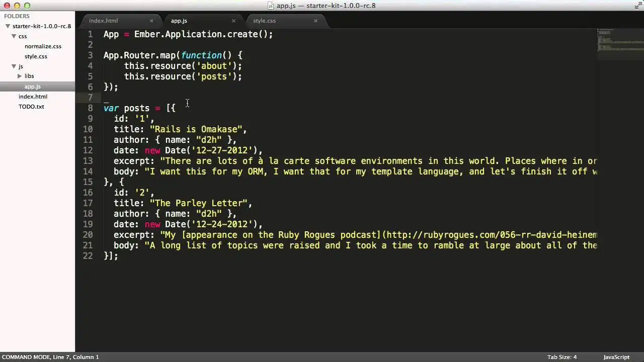Screen dimensions: 644x362
Task: Click the "id: '2'," line
Action: point(134,193)
